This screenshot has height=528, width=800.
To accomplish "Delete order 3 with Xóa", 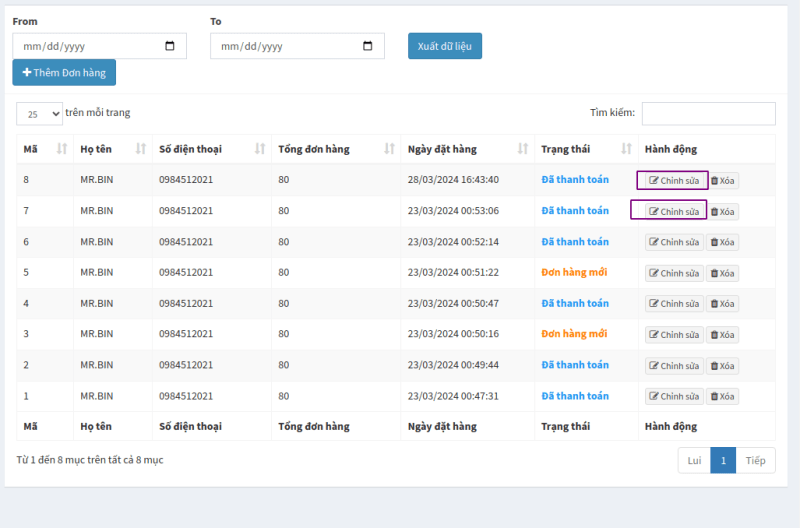I will coord(722,335).
